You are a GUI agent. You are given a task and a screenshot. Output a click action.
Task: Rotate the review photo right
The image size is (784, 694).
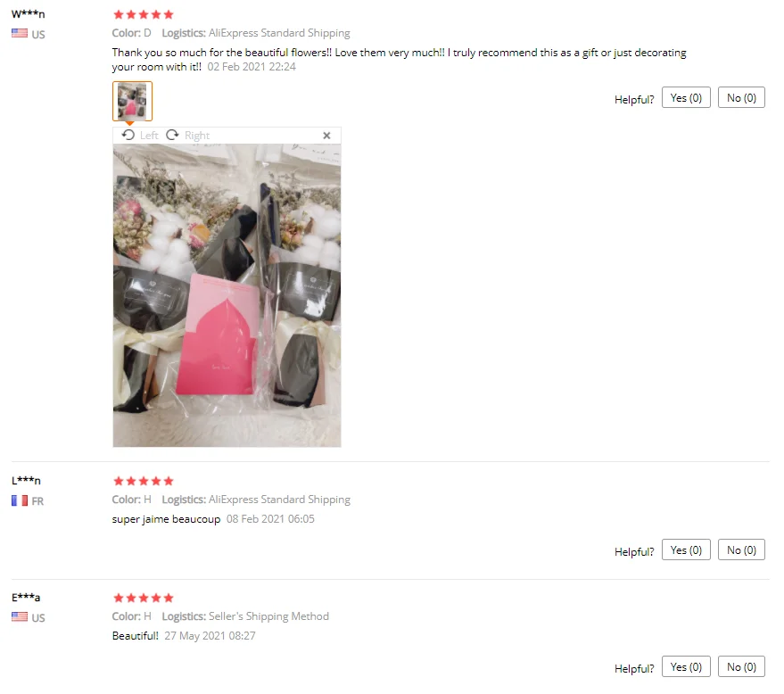(x=187, y=135)
